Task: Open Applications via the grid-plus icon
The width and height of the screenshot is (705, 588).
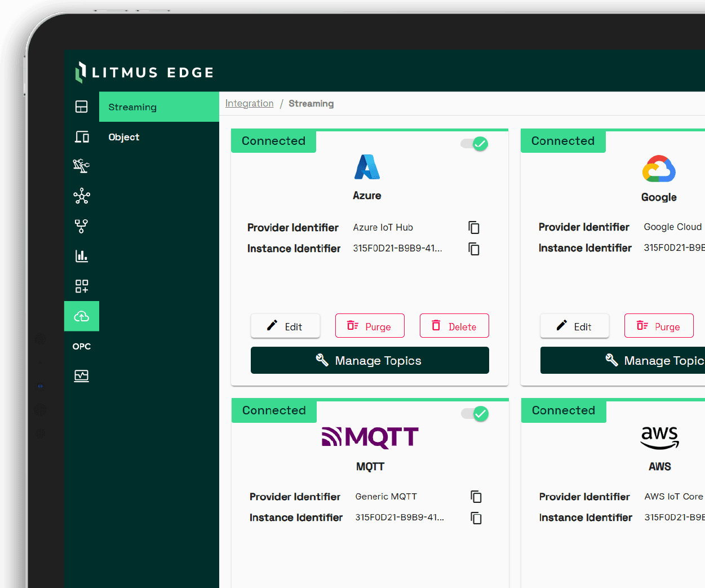Action: coord(82,286)
